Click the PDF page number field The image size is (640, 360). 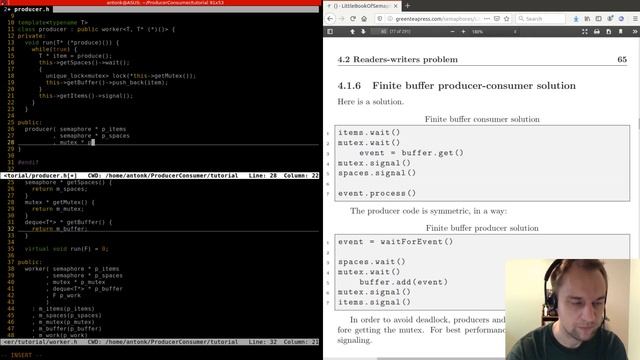tap(379, 31)
